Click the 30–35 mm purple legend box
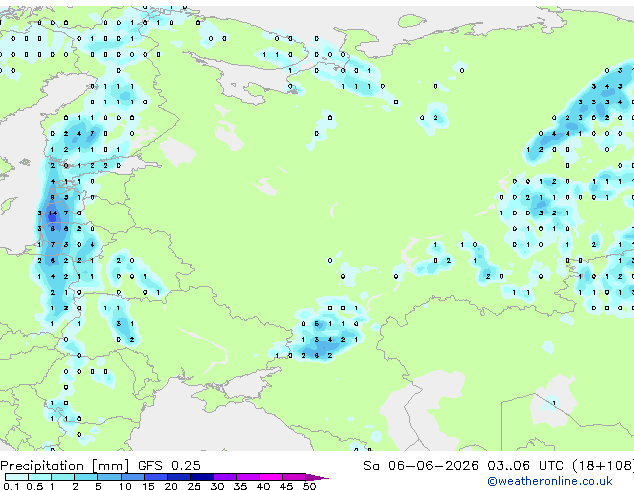 pos(225,477)
